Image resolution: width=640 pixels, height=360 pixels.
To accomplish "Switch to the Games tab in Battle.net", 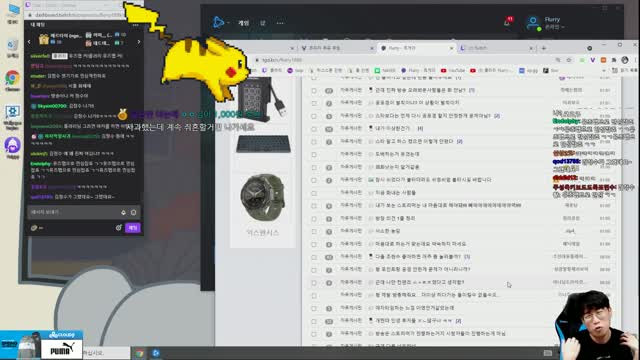I will [244, 23].
